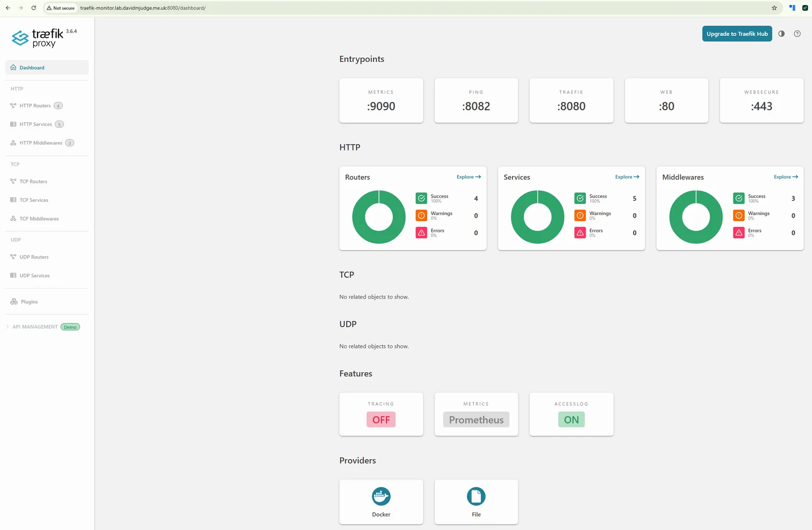Select the WEBSECURE :443 entrypoint card
Image resolution: width=812 pixels, height=530 pixels.
[x=762, y=100]
